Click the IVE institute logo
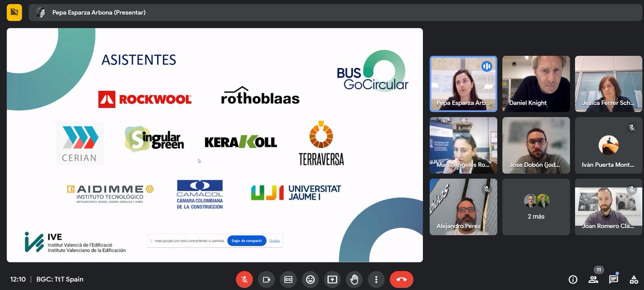 75,243
